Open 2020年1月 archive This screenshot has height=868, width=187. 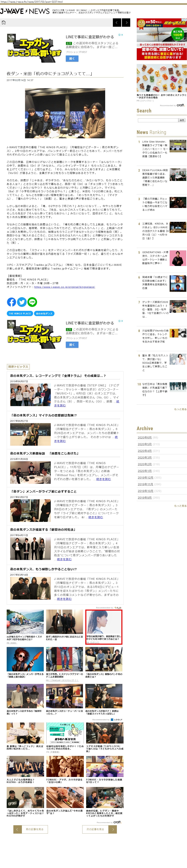pos(145,471)
